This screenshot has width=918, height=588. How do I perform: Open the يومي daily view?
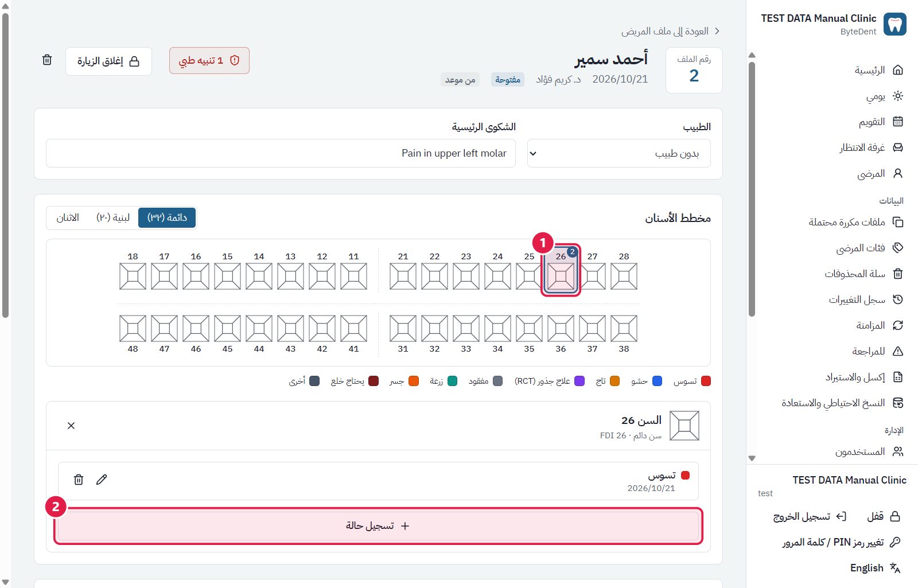point(884,96)
